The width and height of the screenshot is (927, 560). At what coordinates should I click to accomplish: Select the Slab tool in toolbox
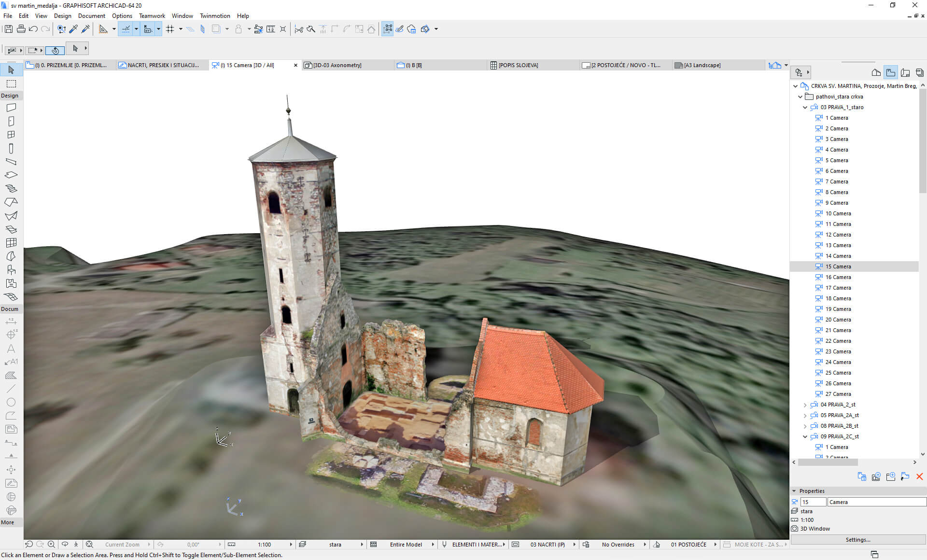click(11, 175)
